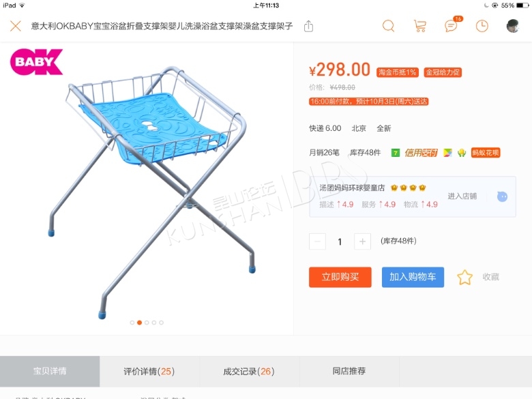Tap the 蚂蚁花呗 badge
The width and height of the screenshot is (532, 399).
(486, 153)
